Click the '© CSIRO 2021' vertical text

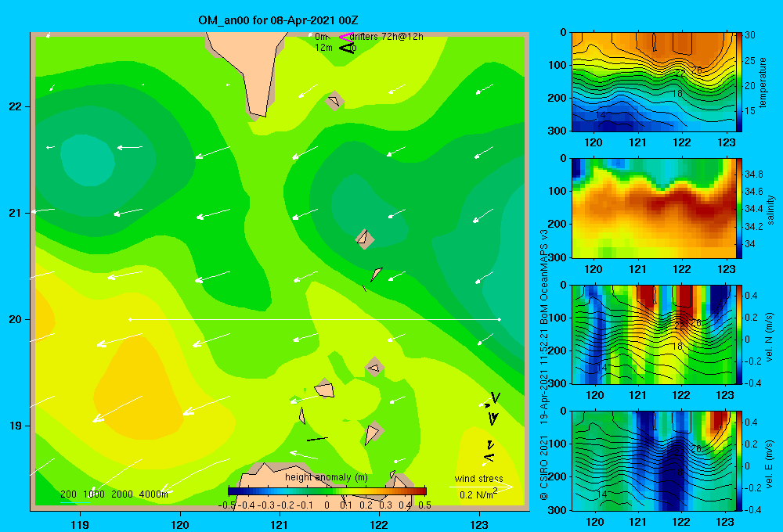[544, 468]
